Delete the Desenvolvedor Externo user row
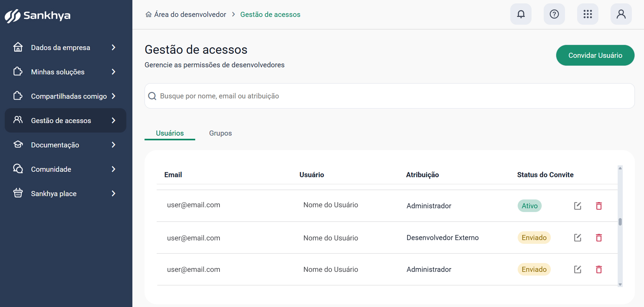Screen dimensions: 644x307 [x=599, y=238]
